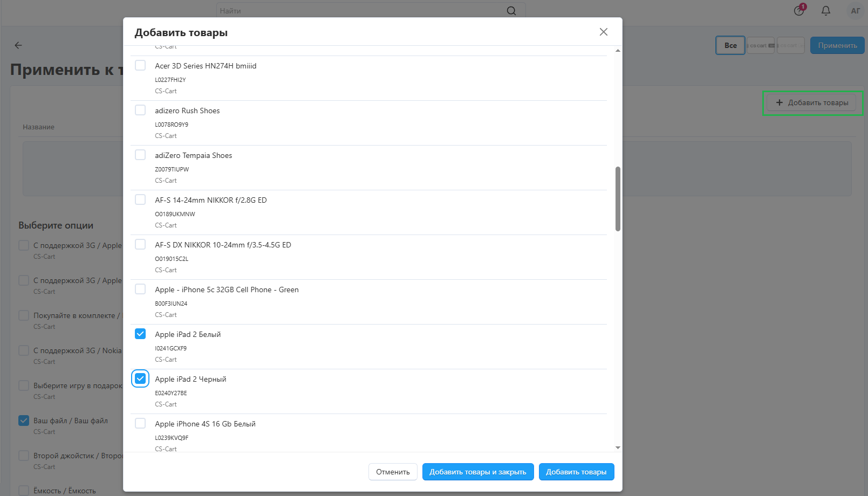868x496 pixels.
Task: Click the product list scrollbar thumb
Action: pyautogui.click(x=618, y=198)
